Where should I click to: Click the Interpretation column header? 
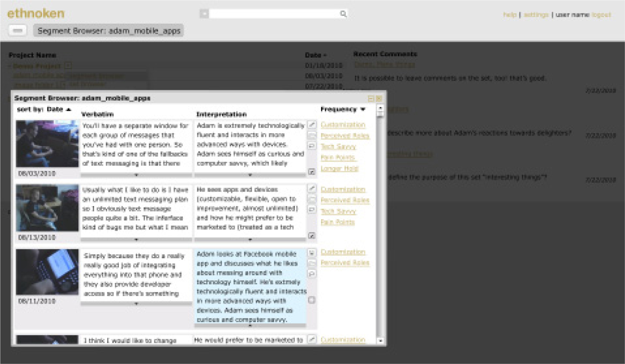222,114
